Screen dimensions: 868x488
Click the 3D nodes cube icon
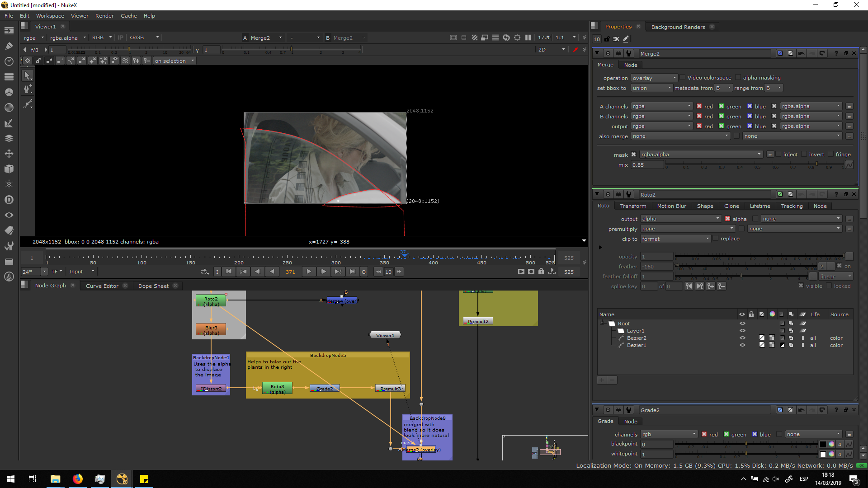[x=9, y=169]
